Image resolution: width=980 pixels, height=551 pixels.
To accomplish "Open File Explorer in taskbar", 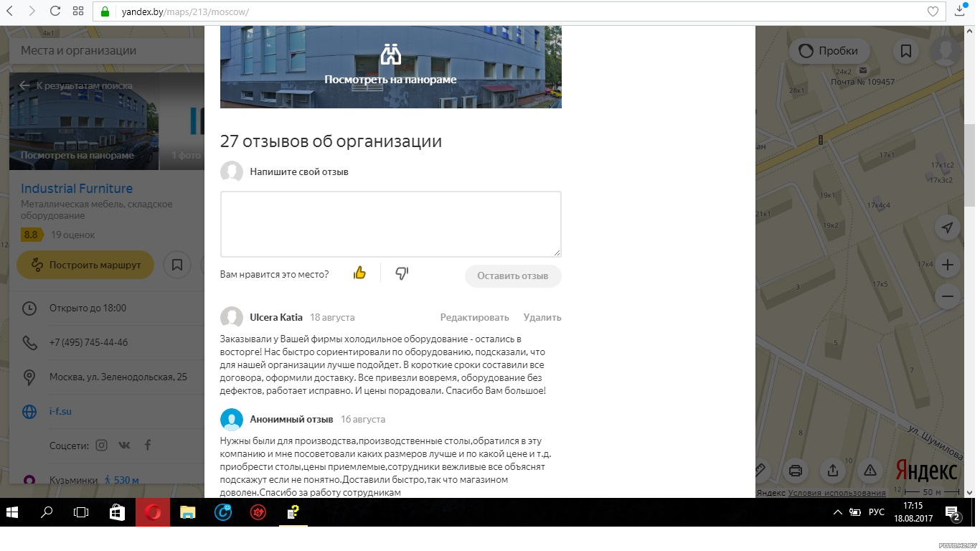I will click(187, 512).
